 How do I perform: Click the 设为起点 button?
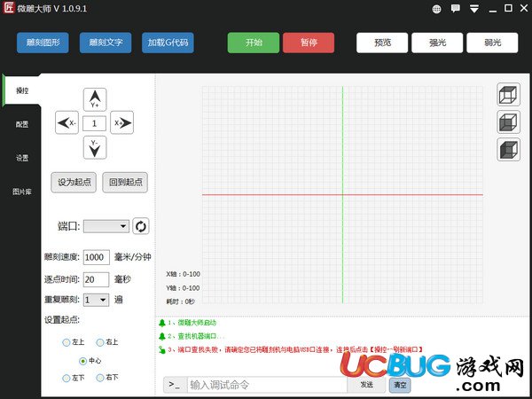pyautogui.click(x=74, y=183)
